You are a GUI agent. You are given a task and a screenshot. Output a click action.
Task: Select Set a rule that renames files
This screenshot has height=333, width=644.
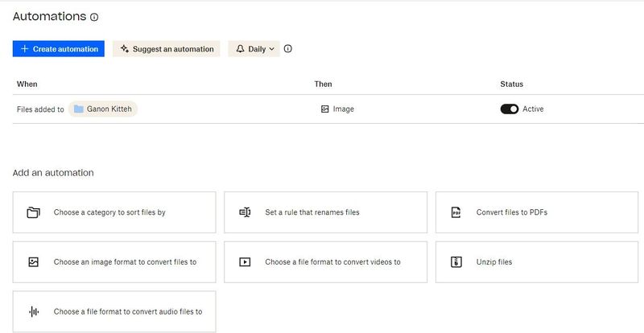(325, 212)
